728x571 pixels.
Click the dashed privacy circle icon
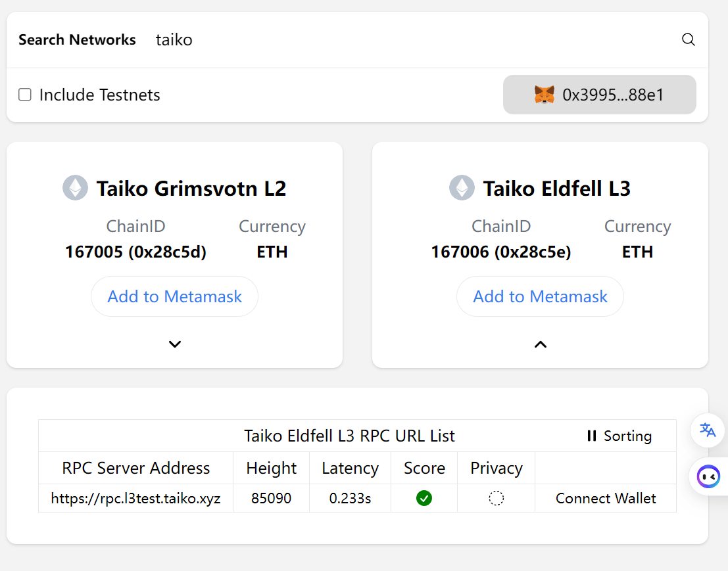(x=496, y=498)
